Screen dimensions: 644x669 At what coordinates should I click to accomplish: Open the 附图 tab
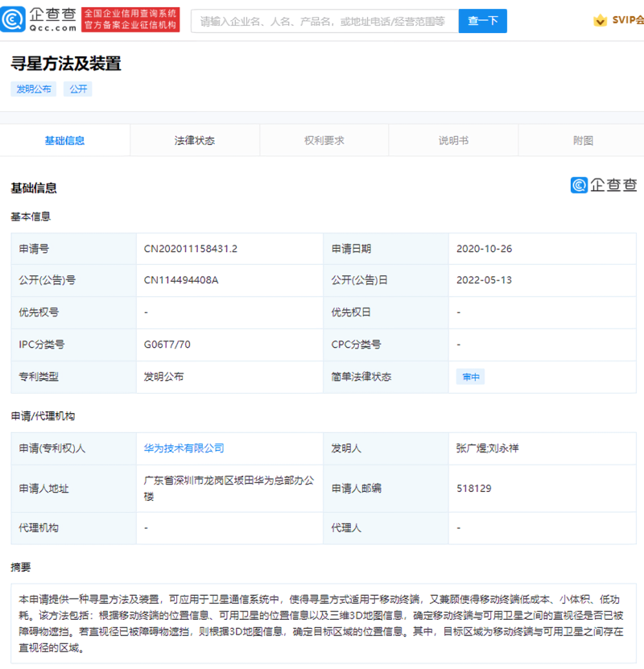(583, 140)
